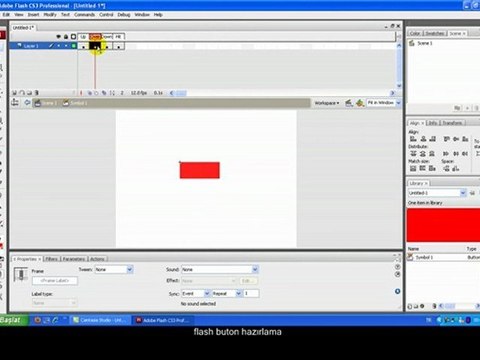Image resolution: width=480 pixels, height=360 pixels.
Task: Click the show/hide all layers eye icon
Action: [59, 37]
